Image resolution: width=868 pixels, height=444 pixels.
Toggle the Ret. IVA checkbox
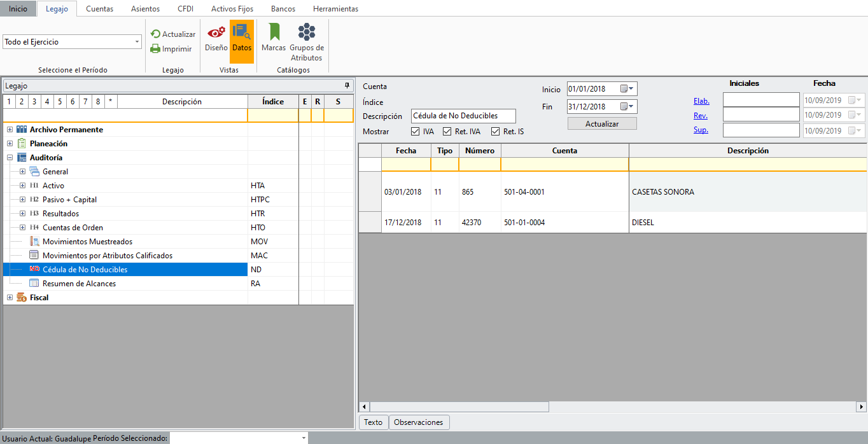tap(447, 132)
